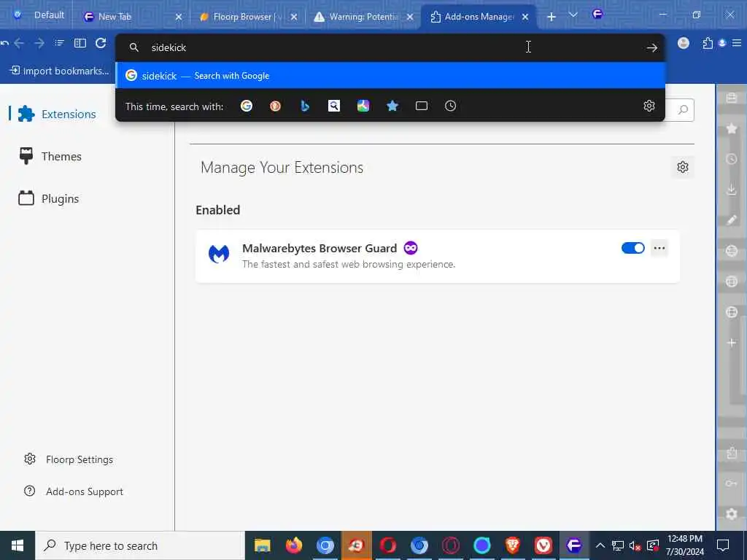
Task: Search this time with DuckDuckGo icon
Action: tap(275, 106)
